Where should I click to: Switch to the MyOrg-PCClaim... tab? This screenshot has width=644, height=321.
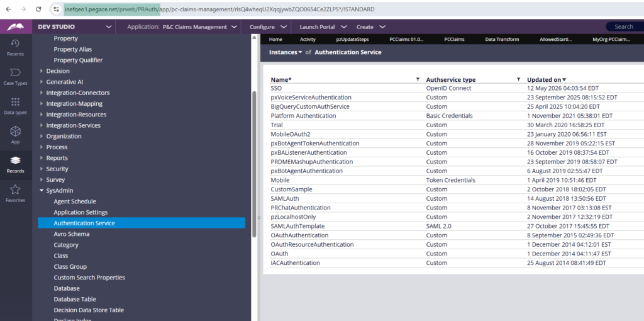(x=611, y=40)
